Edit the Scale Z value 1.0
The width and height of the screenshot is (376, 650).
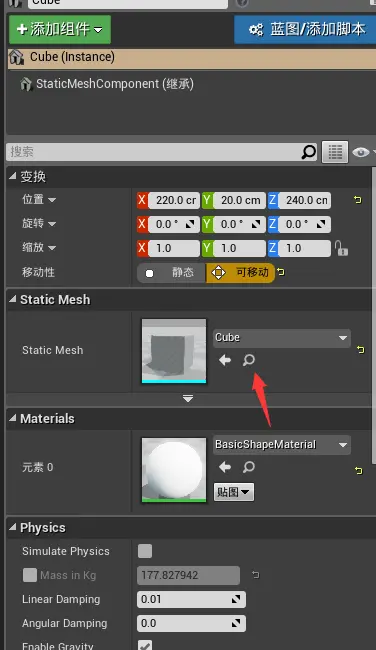[x=304, y=248]
